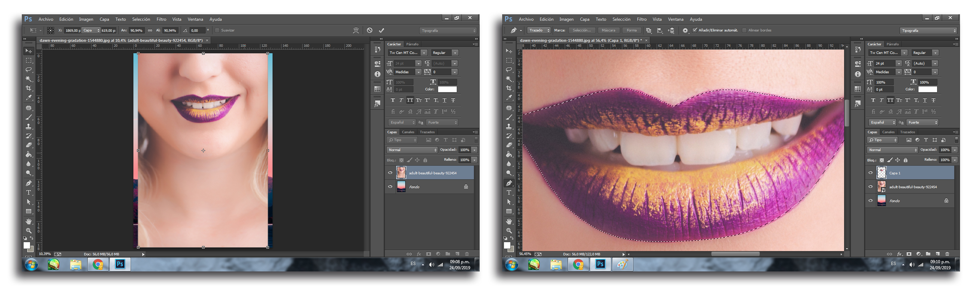Select the Paint Bucket tool in the left window
This screenshot has height=290, width=980.
tap(29, 154)
